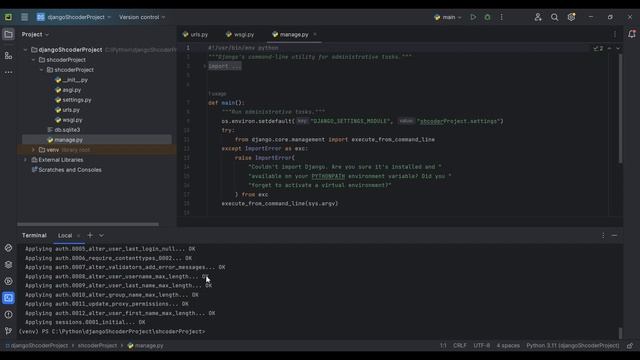Screen dimensions: 640x360
Task: Open Services tool window
Action: point(8,281)
